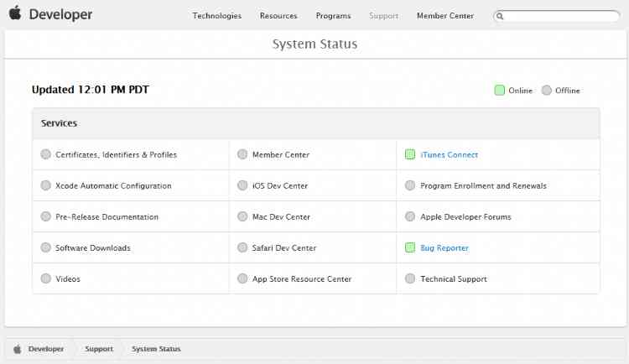629x364 pixels.
Task: Click Member Center text in services table
Action: [281, 155]
